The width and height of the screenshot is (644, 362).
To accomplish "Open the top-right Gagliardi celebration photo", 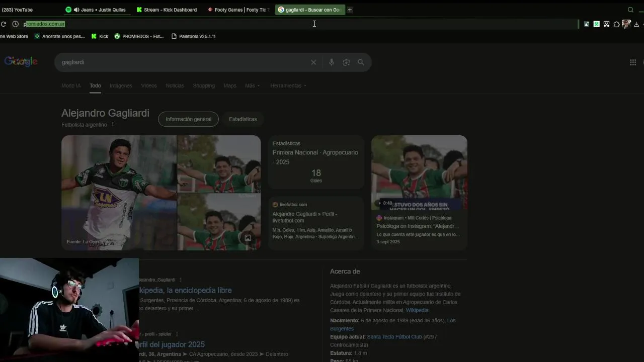I will [x=219, y=163].
